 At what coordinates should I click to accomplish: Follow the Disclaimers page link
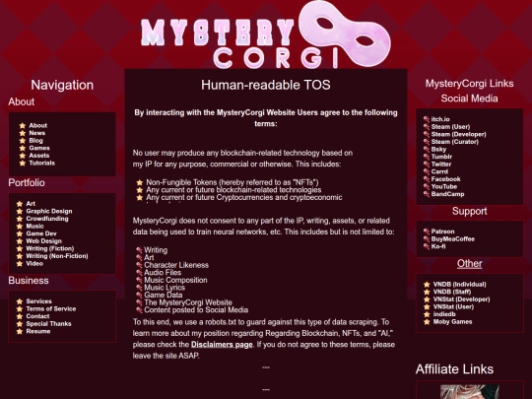(x=222, y=345)
